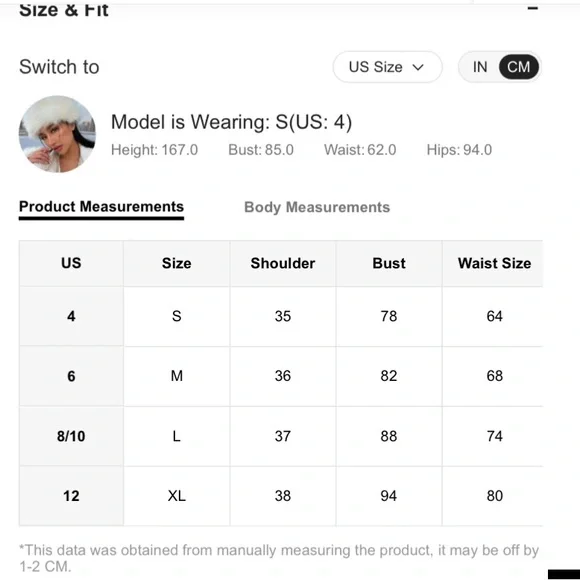Click the US Size chevron arrow

pyautogui.click(x=418, y=67)
